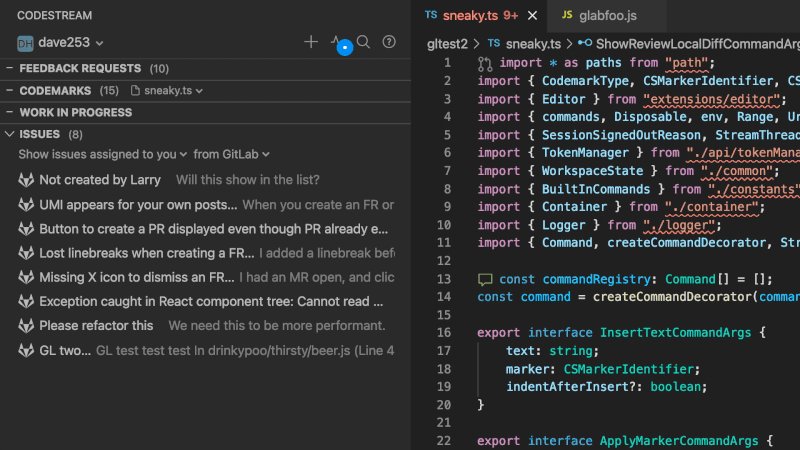
Task: Open issue 'Button to create a PR displayed'
Action: click(206, 229)
